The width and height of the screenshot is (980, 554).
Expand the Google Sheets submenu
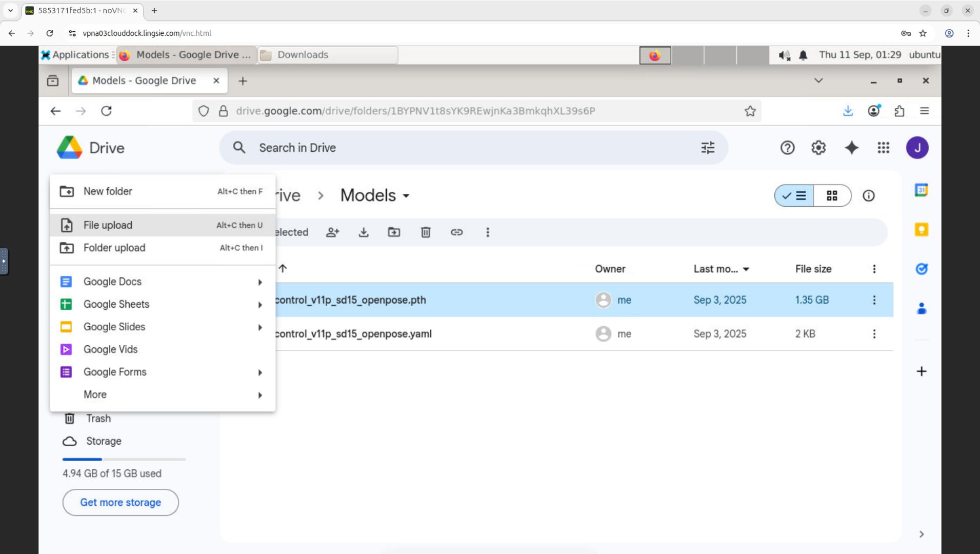[260, 305]
